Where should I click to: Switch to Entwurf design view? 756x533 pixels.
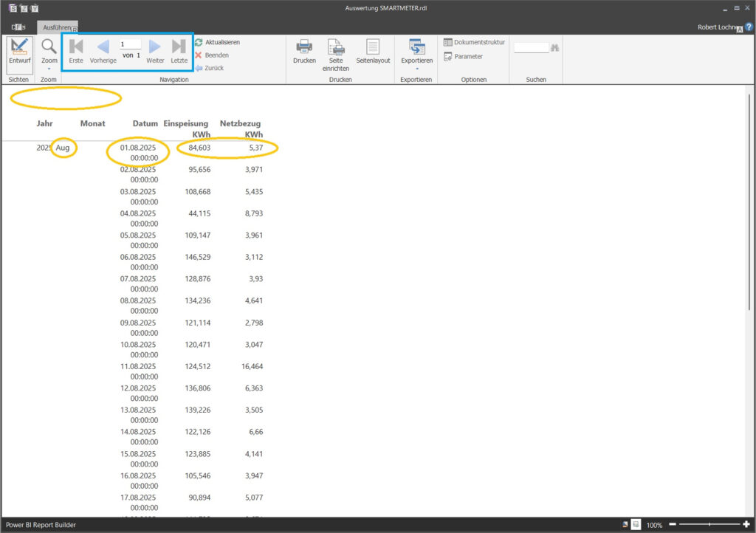20,52
